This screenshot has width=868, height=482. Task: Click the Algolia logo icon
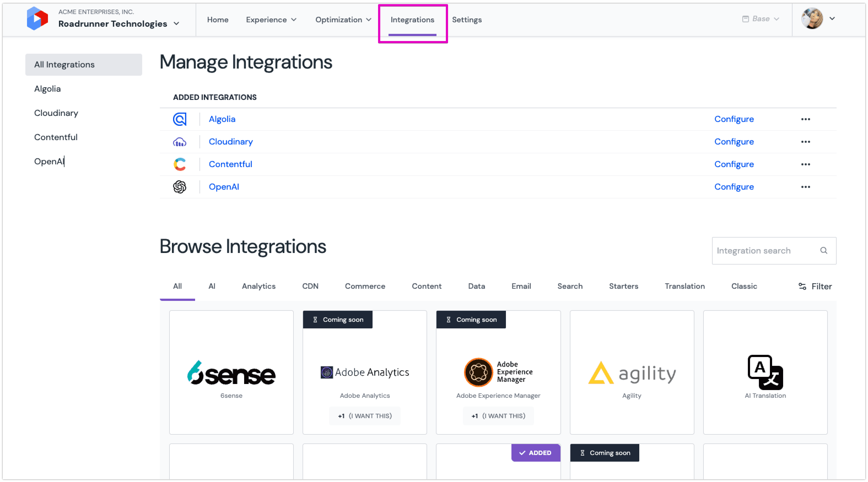(x=180, y=119)
